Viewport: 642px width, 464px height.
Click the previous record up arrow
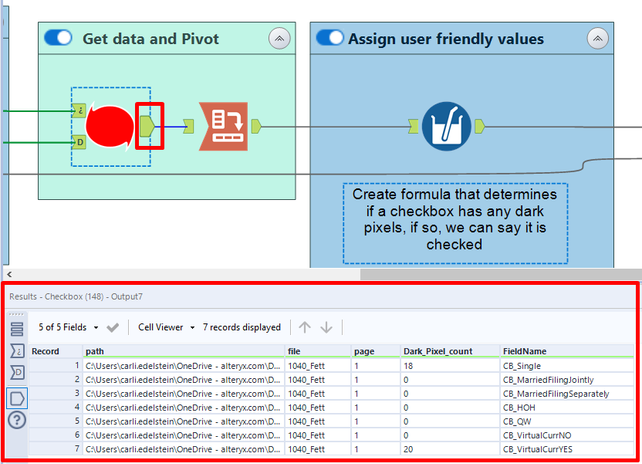pos(305,327)
